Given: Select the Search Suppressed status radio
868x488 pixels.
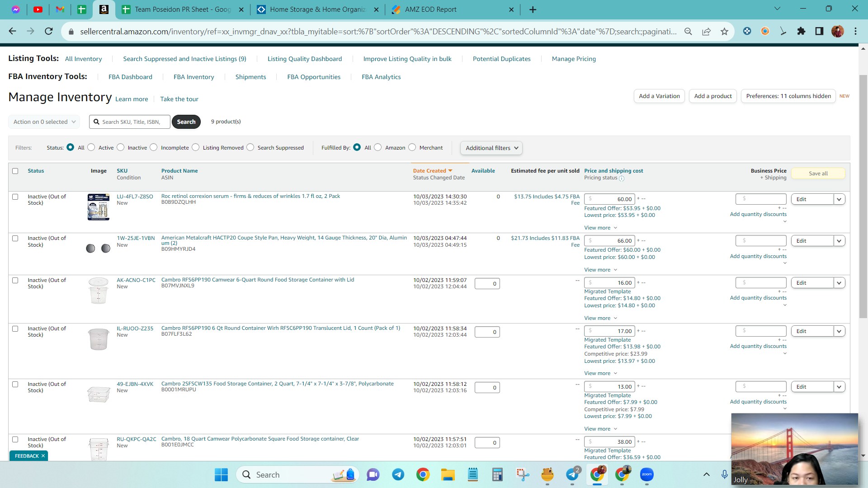Looking at the screenshot, I should tap(250, 147).
